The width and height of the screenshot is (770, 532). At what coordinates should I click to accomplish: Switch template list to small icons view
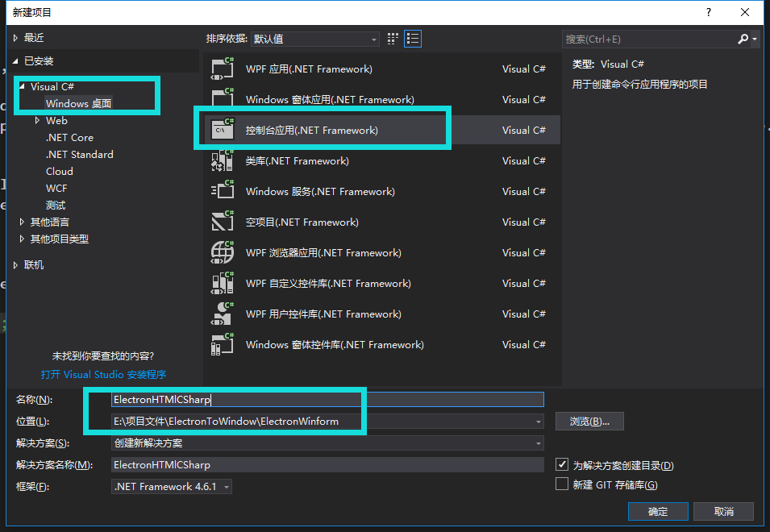click(x=393, y=38)
